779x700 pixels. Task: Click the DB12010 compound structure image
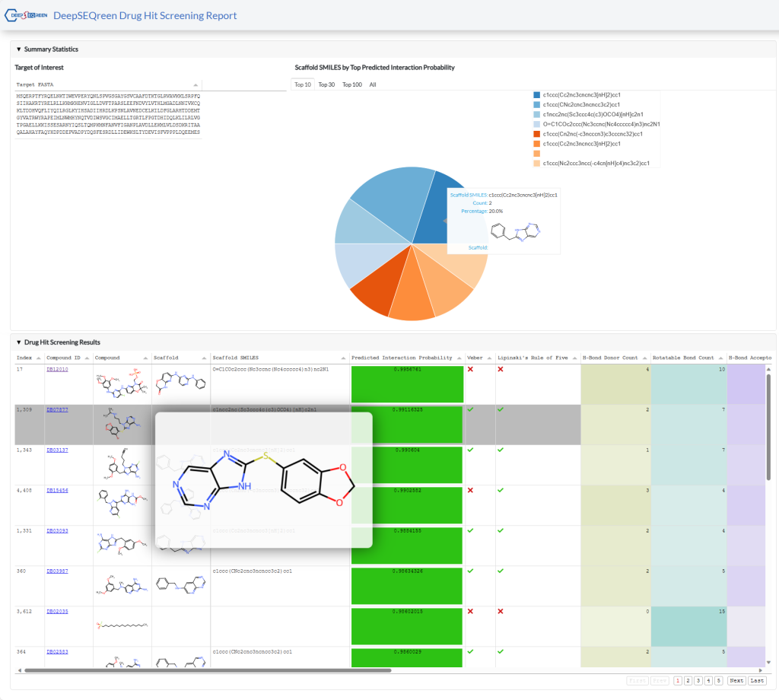click(x=122, y=384)
